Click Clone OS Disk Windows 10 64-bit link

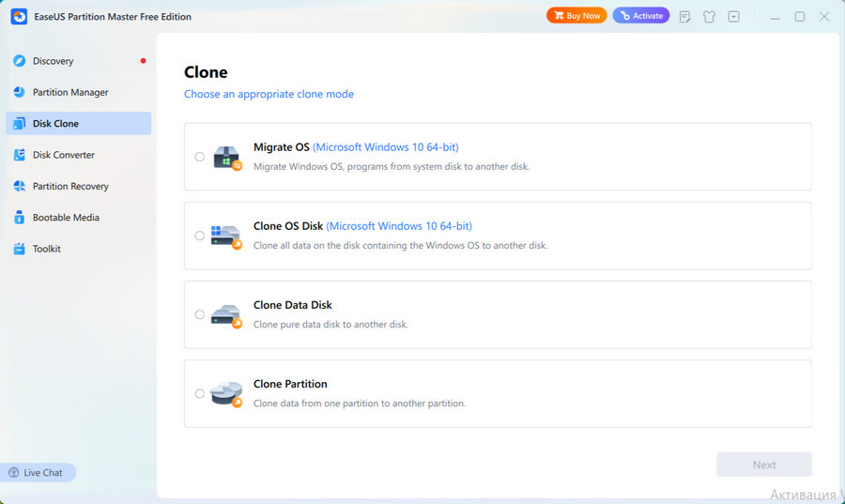click(399, 226)
